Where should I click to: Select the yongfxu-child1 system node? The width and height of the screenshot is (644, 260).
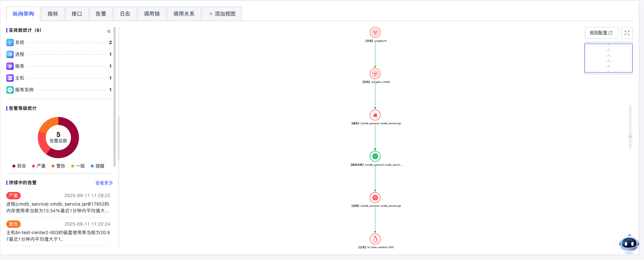point(375,74)
